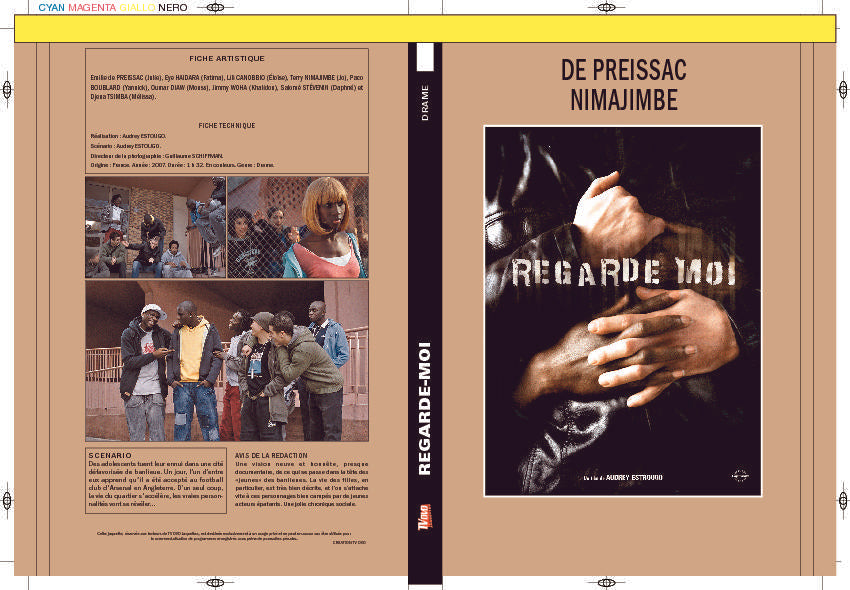Click the NIMAJIMBE name on front cover
Viewport: 850px width, 590px height.
click(623, 100)
